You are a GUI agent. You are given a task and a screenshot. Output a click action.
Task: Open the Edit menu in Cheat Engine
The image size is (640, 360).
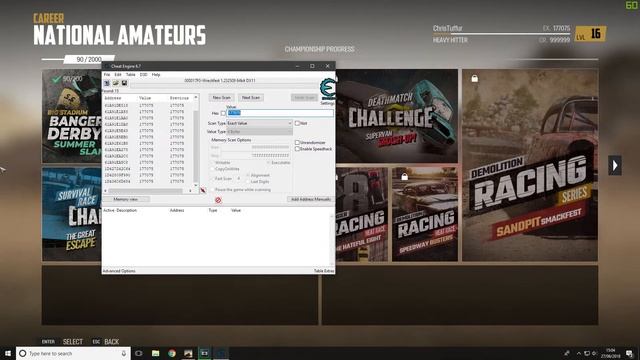coord(118,75)
